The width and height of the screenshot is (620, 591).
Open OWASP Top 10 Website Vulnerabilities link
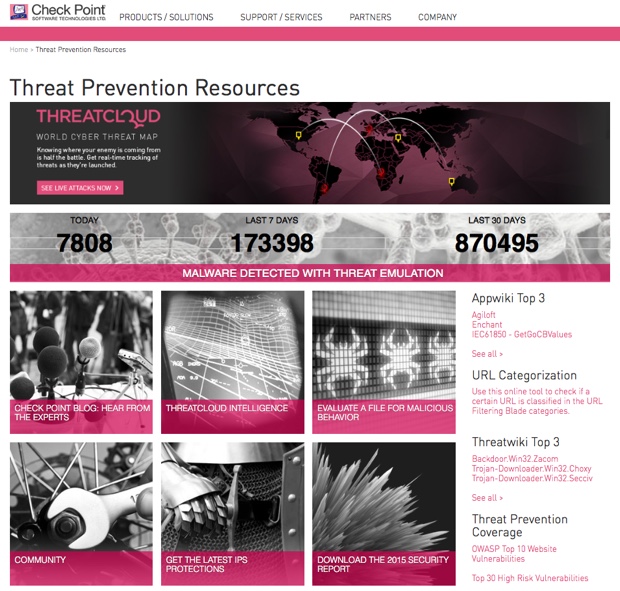(x=514, y=554)
